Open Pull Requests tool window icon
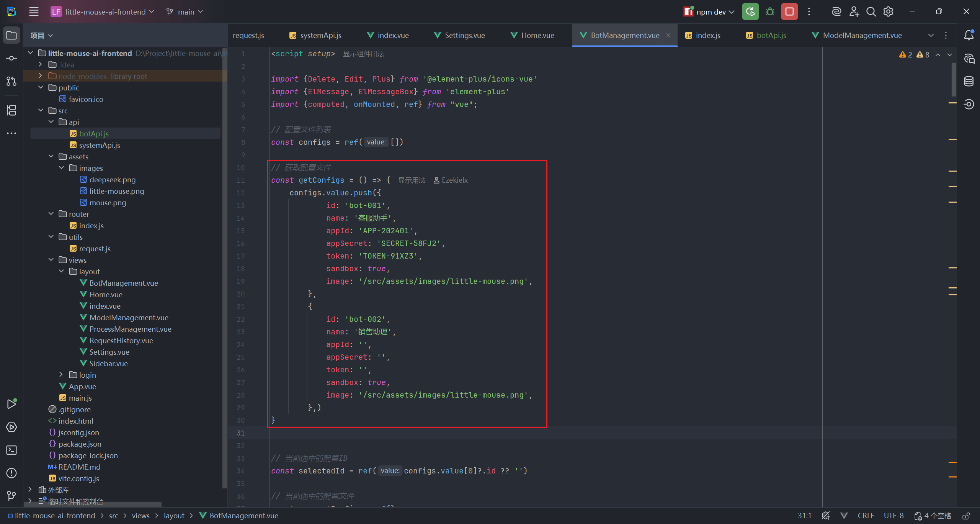980x524 pixels. (11, 81)
